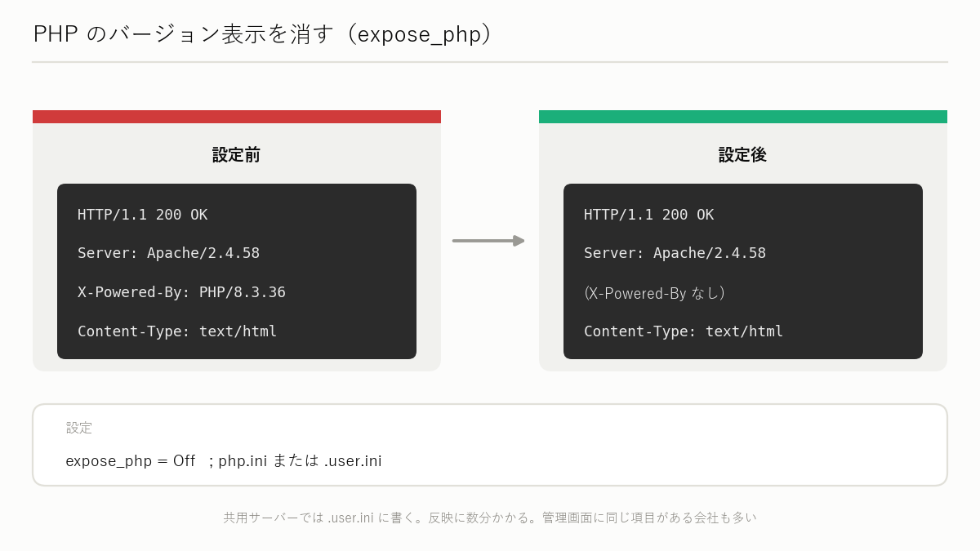Click 'Server: Apache/2.4.58' in the 設定前 block

click(169, 253)
